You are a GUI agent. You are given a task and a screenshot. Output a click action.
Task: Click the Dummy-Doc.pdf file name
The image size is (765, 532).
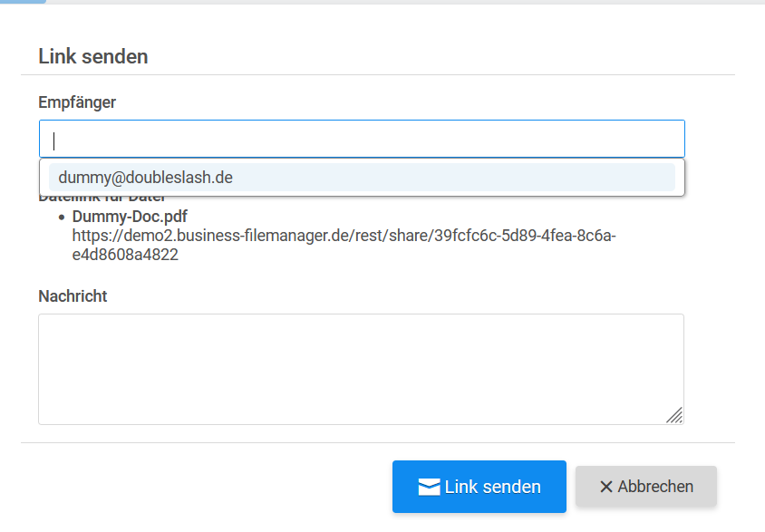(x=130, y=217)
